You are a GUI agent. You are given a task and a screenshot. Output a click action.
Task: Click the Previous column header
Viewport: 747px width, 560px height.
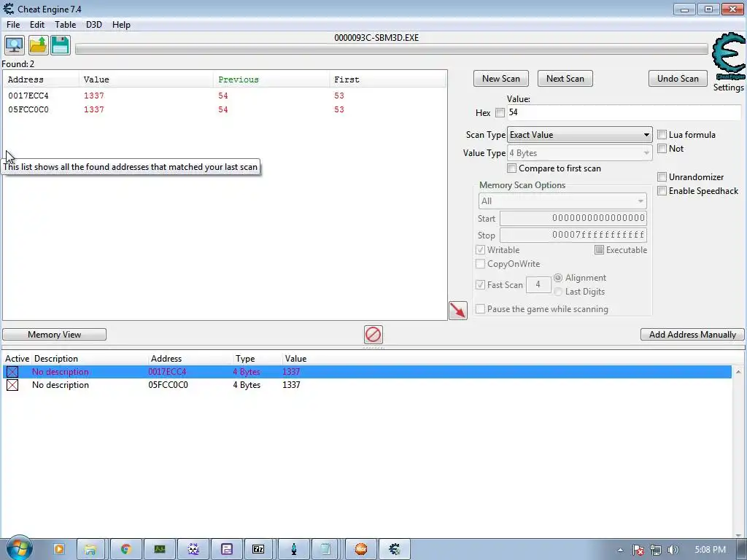pos(271,79)
